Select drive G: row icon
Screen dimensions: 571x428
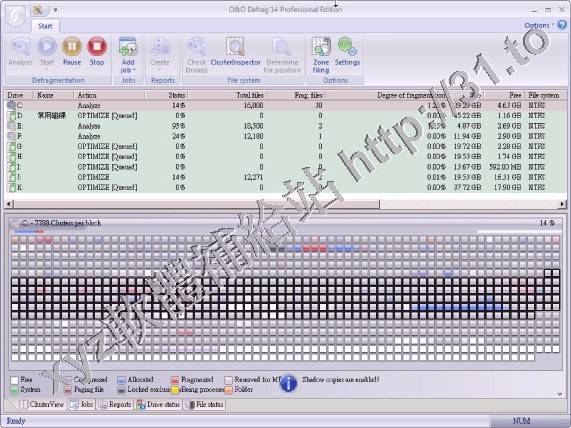coord(12,146)
